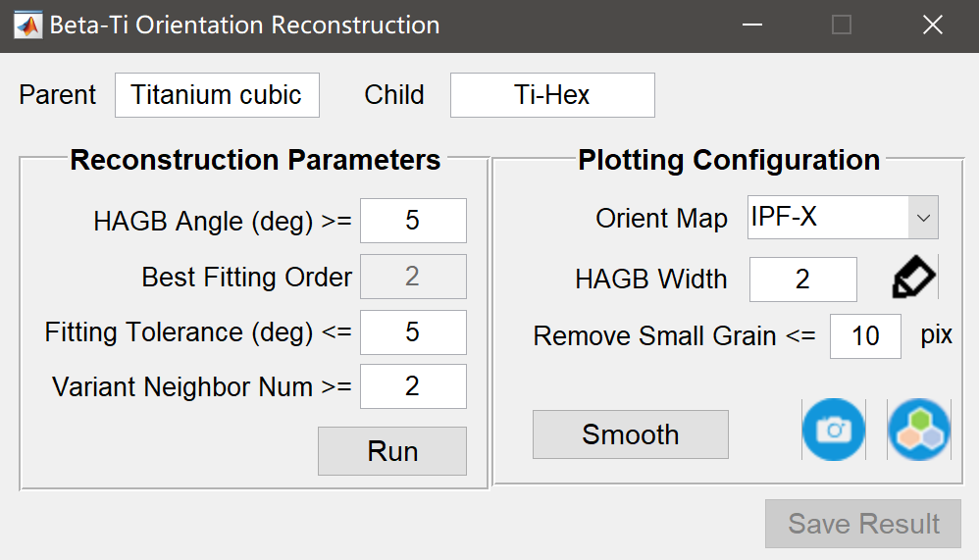The width and height of the screenshot is (979, 560).
Task: Click the MATLAB logo in title bar
Action: (26, 25)
